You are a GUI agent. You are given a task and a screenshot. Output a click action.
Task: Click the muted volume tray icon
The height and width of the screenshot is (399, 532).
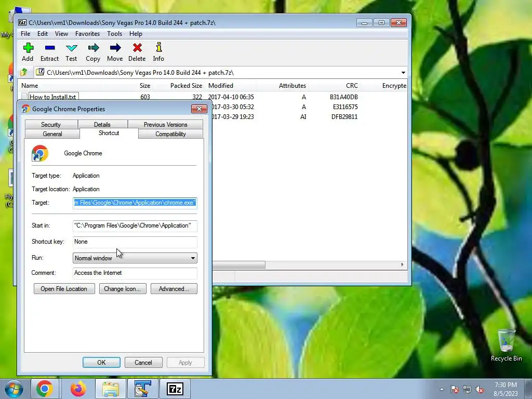click(480, 390)
